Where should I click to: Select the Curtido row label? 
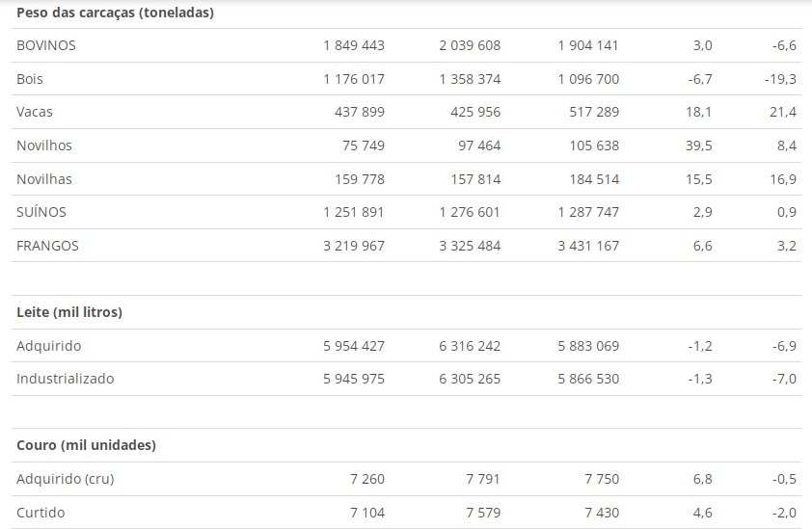(41, 513)
